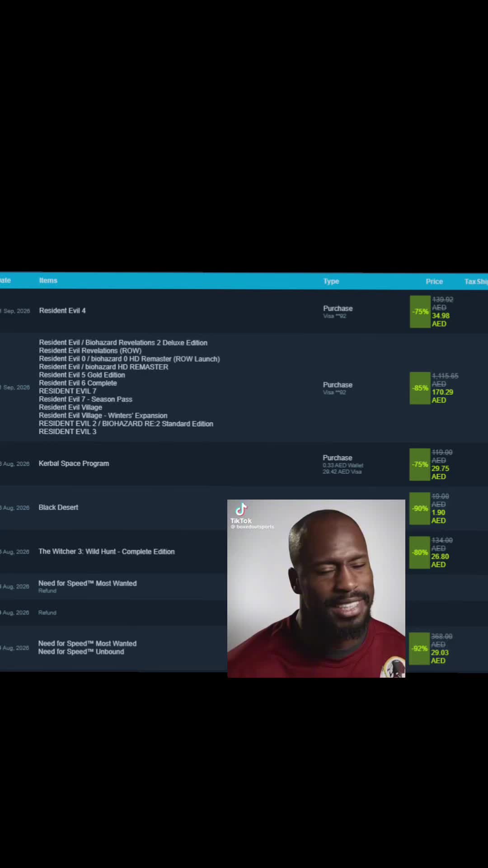
Task: Click the 1.90 AED discounted price
Action: tap(438, 517)
